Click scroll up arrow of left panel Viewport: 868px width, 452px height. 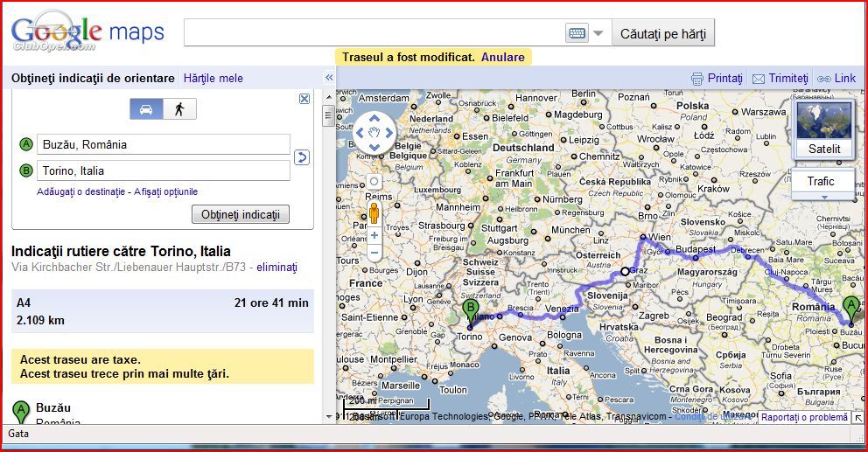(329, 97)
